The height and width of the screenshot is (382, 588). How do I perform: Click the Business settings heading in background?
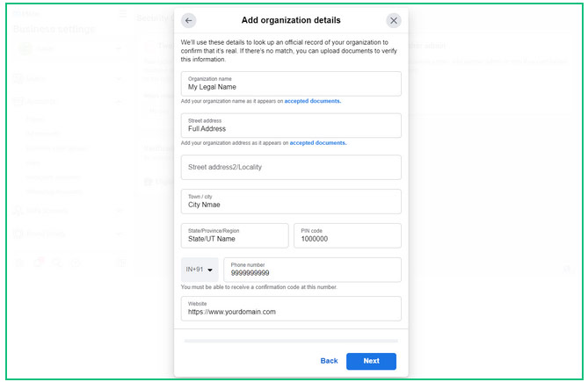pos(54,29)
